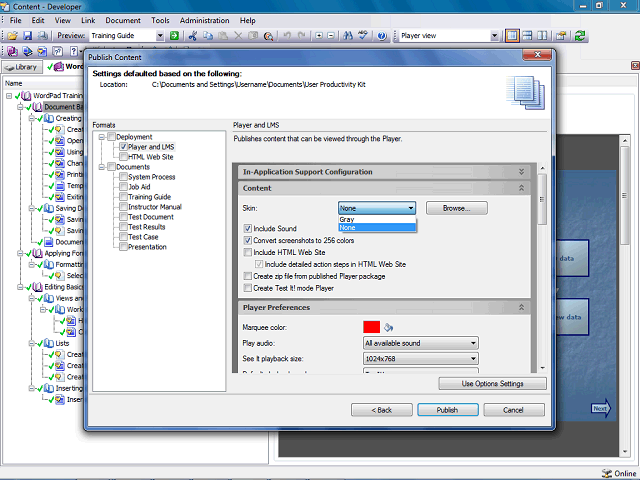
Task: Click the Use Options Settings button
Action: tap(492, 384)
